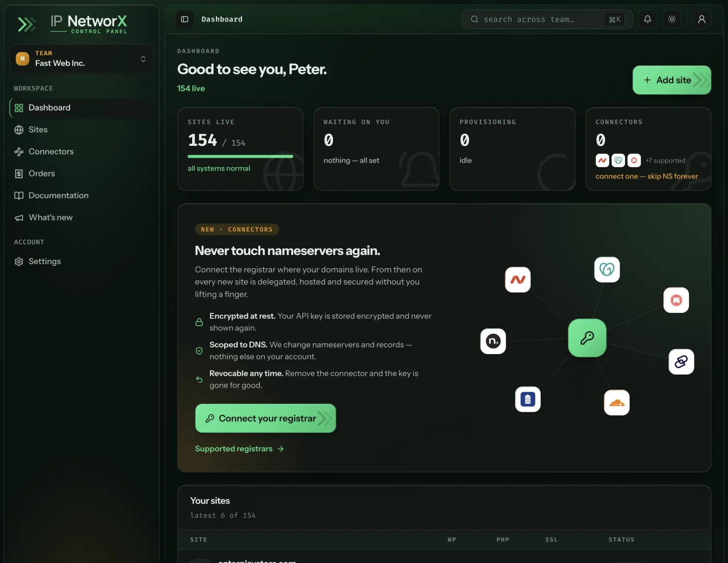The width and height of the screenshot is (728, 563).
Task: Click the blue database registrar tile
Action: click(x=528, y=399)
